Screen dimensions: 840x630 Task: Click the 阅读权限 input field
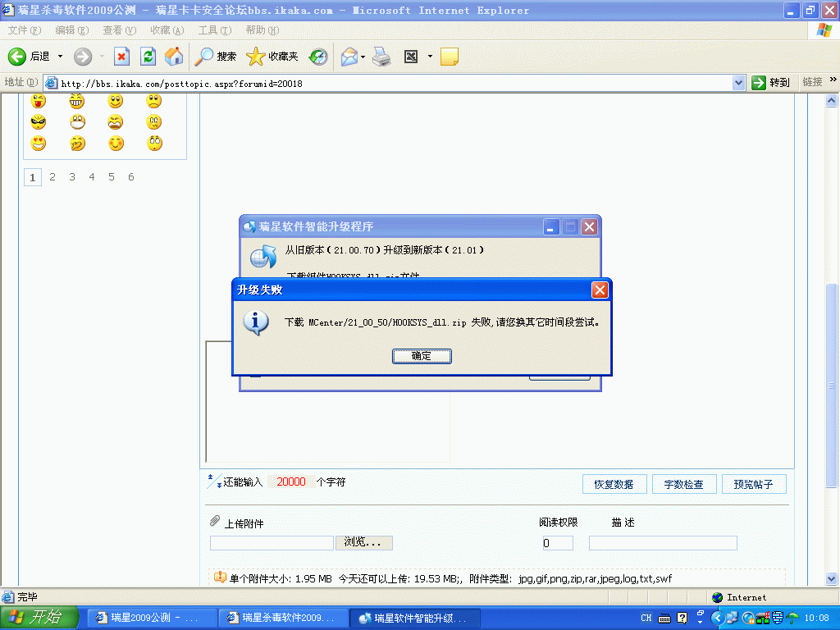pos(558,543)
